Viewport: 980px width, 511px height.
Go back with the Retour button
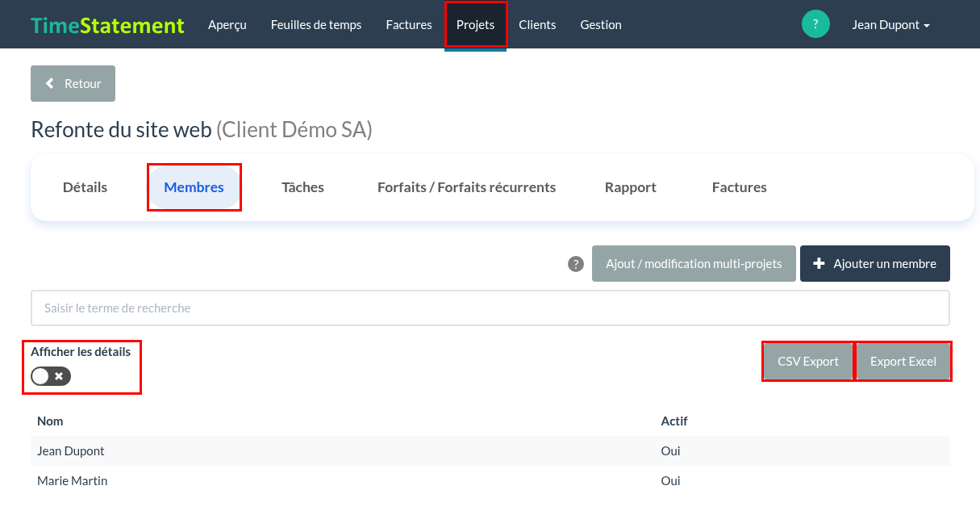73,84
